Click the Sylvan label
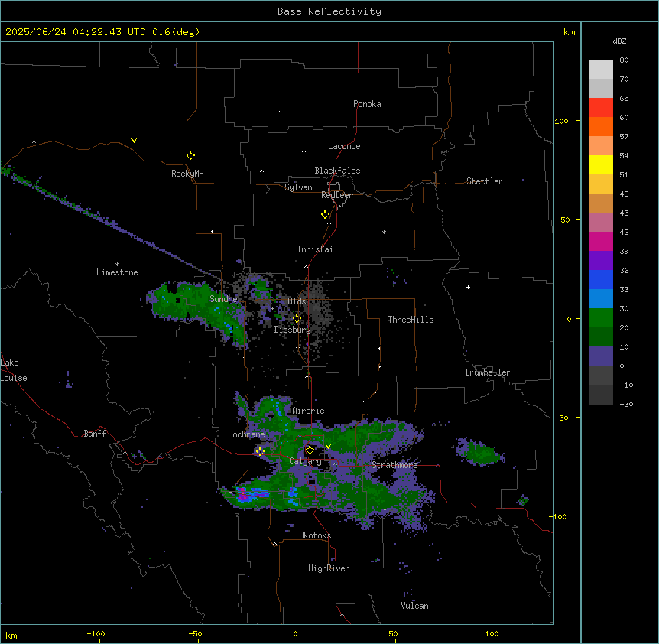Viewport: 659px width, 644px height. click(x=298, y=187)
